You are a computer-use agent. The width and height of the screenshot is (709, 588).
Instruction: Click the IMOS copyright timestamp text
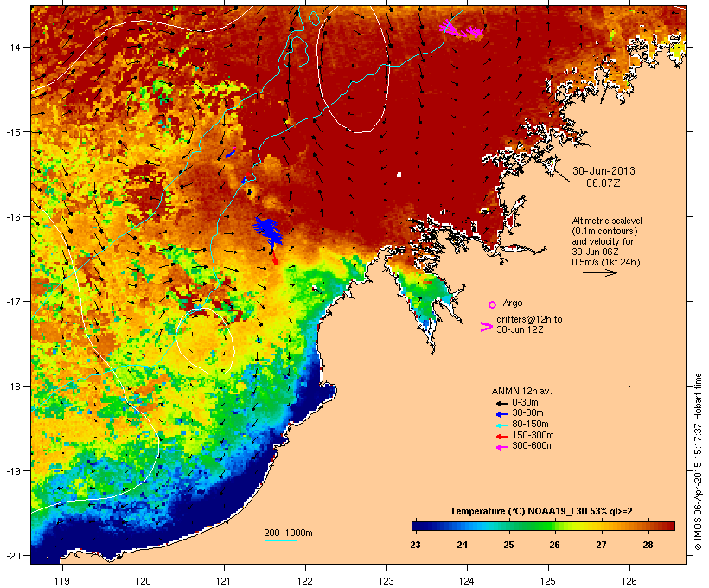click(698, 462)
